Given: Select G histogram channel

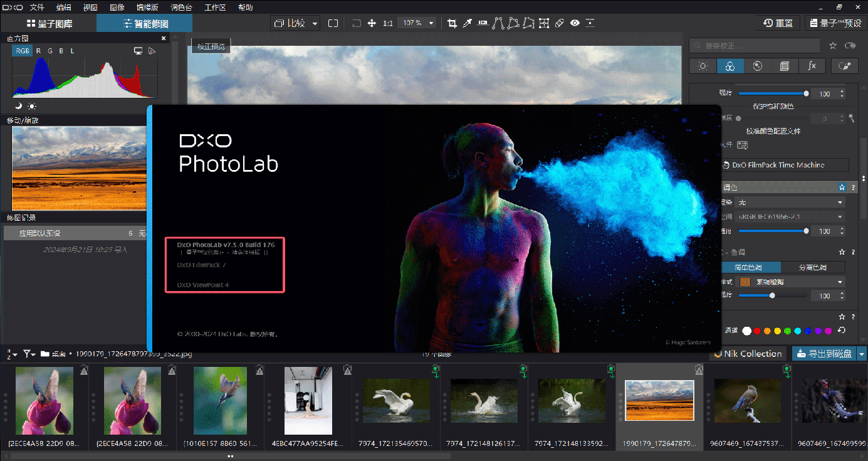Looking at the screenshot, I should pos(50,51).
